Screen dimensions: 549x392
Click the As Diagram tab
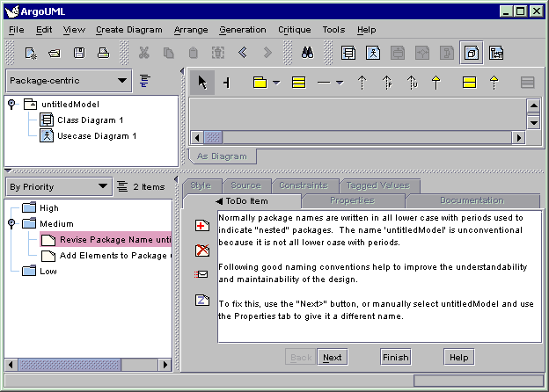[222, 156]
